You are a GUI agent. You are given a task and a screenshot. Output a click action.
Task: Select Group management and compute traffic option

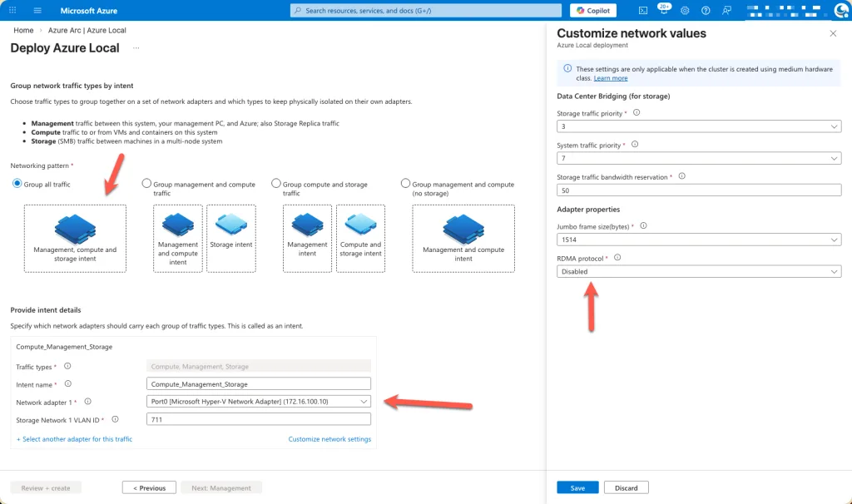tap(146, 184)
